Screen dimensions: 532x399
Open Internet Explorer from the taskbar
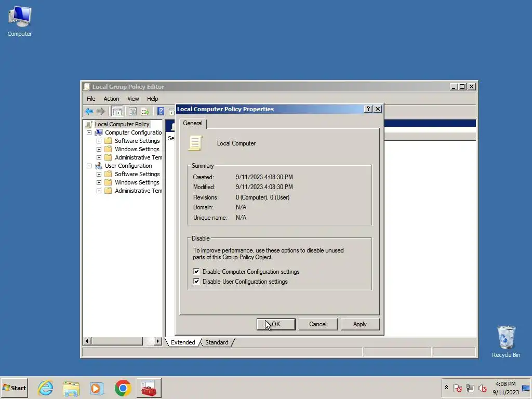tap(46, 388)
